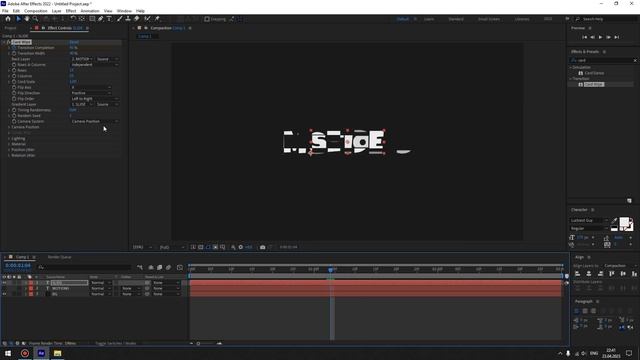
Task: Toggle frame blending icon in timeline
Action: [x=160, y=267]
